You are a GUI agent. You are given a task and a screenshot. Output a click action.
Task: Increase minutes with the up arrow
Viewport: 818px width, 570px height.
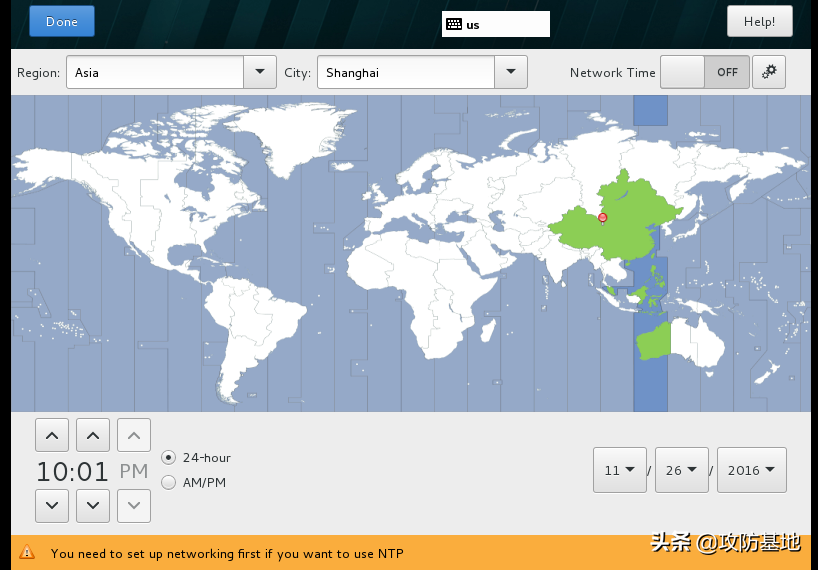93,435
